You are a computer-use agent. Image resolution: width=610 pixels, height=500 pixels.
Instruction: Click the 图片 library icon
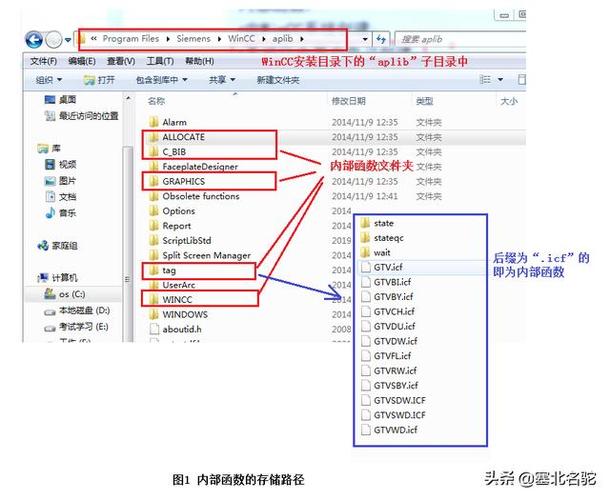click(50, 181)
